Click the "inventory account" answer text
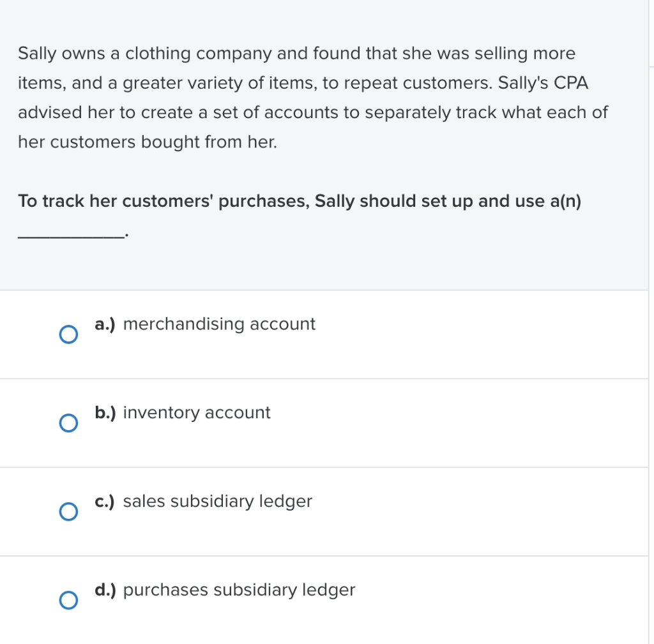Image resolution: width=654 pixels, height=644 pixels. click(x=197, y=413)
